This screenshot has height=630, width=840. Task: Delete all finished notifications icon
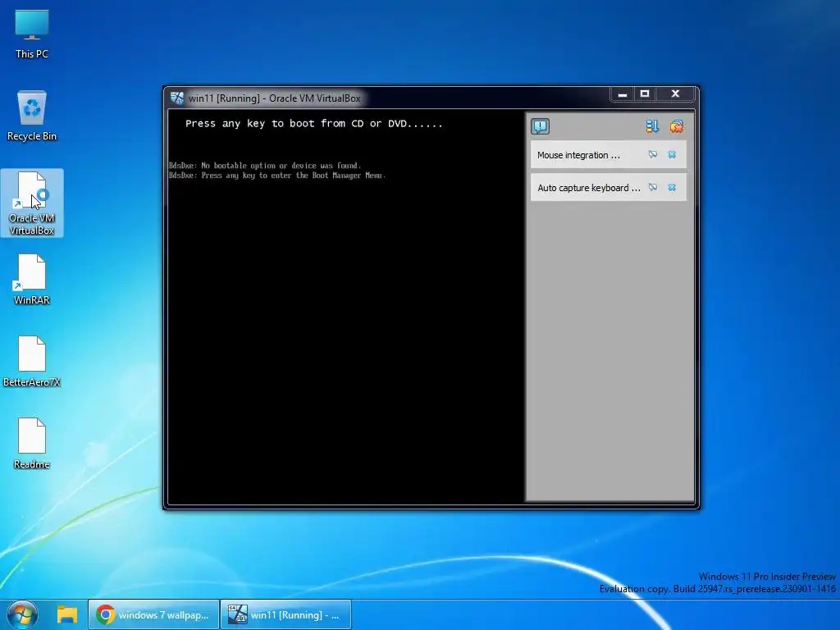pos(676,126)
